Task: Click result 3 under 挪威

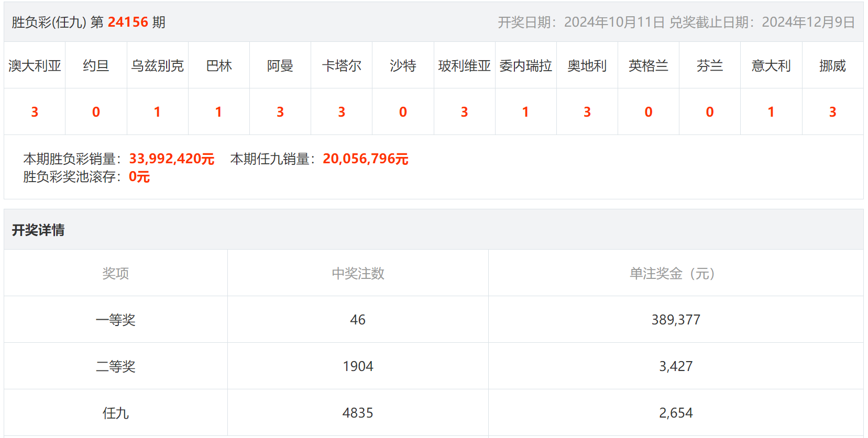Action: click(x=833, y=112)
